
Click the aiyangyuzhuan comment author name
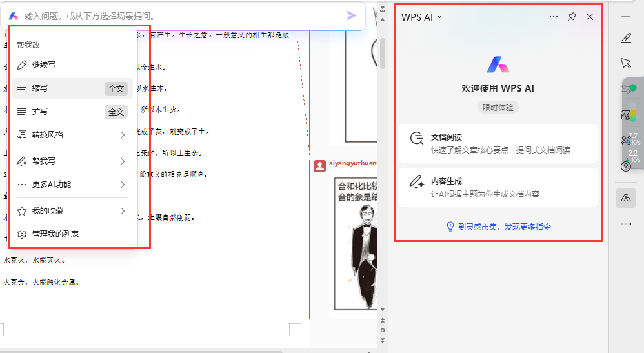tap(353, 163)
